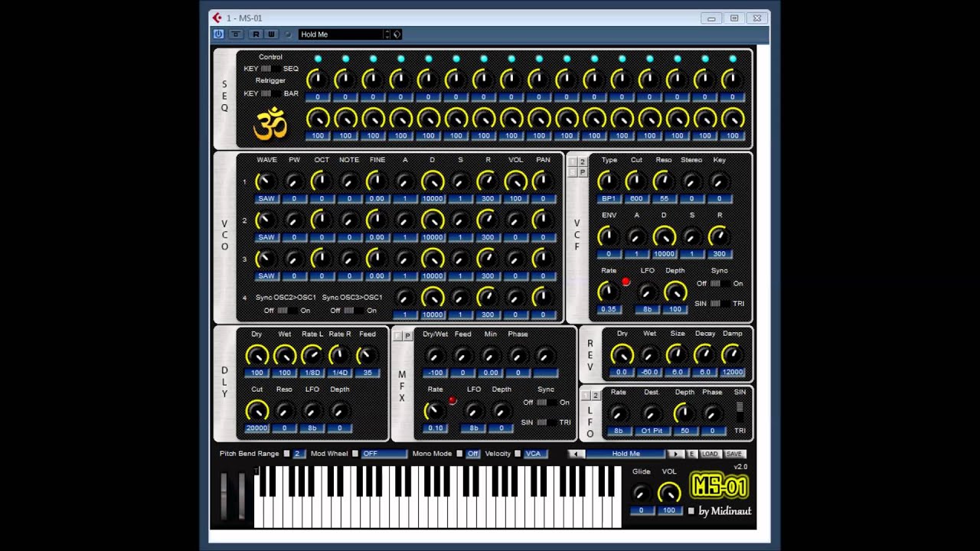Image resolution: width=980 pixels, height=551 pixels.
Task: Click the LFO Dest. knob
Action: pyautogui.click(x=651, y=413)
